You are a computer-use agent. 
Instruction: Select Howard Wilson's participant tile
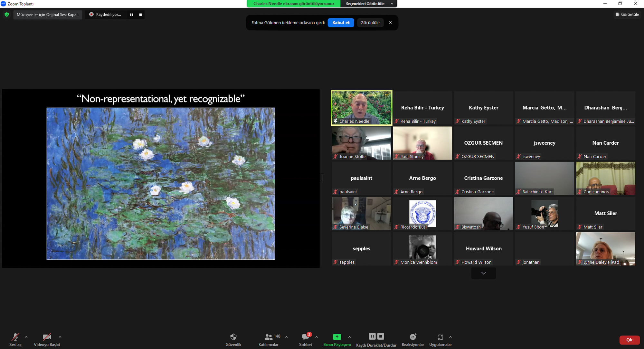[483, 249]
